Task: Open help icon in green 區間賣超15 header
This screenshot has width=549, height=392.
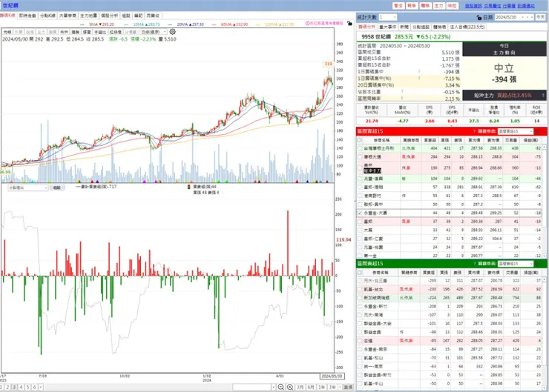Action: pos(474,264)
